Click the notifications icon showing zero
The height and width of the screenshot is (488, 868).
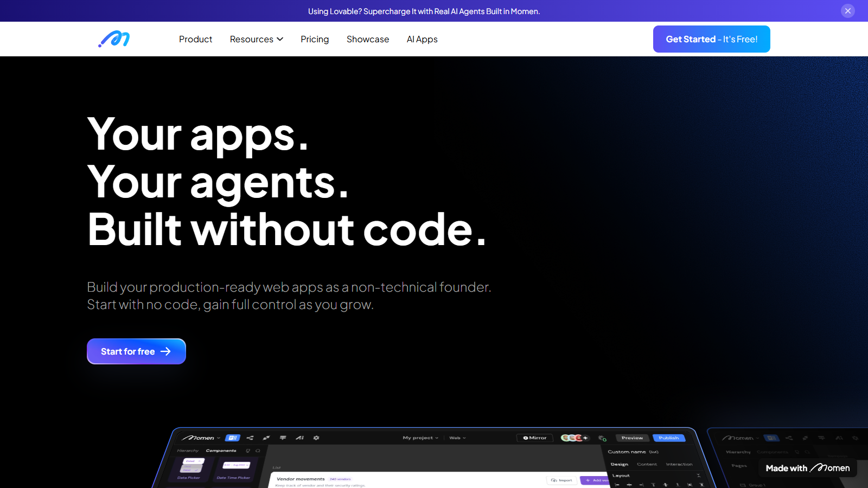602,438
